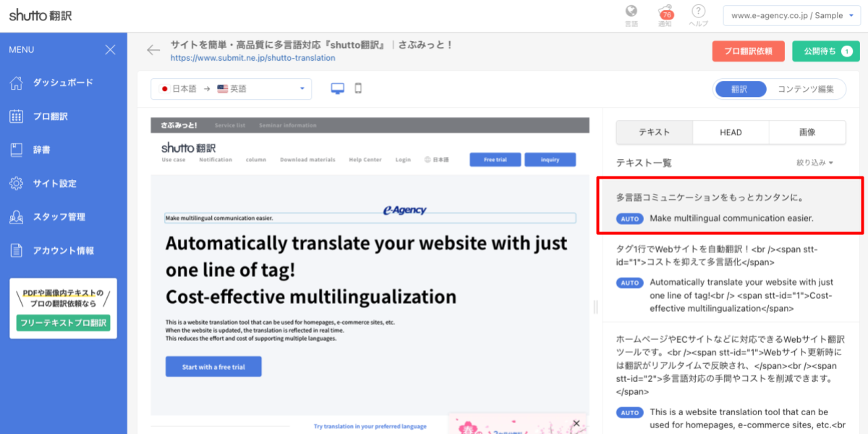Open スタッフ管理 menu item
The image size is (868, 434).
pyautogui.click(x=59, y=217)
